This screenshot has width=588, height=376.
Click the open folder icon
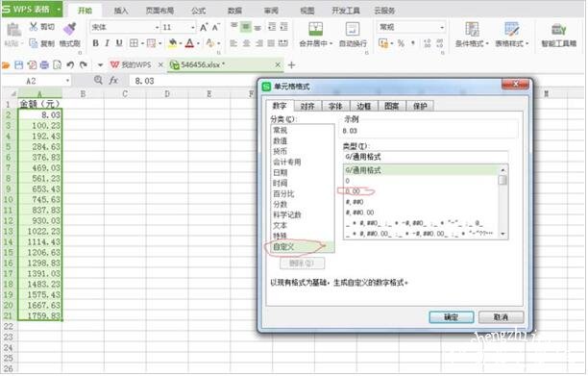coord(6,65)
